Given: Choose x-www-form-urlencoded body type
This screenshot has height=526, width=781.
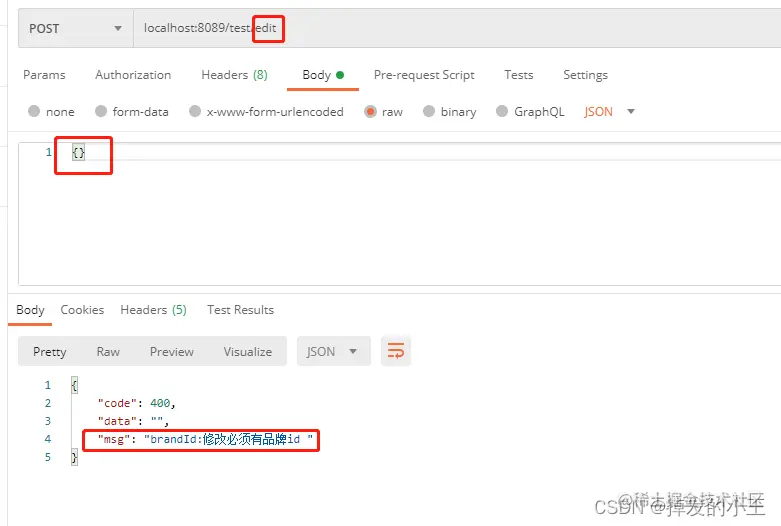Looking at the screenshot, I should click(195, 111).
